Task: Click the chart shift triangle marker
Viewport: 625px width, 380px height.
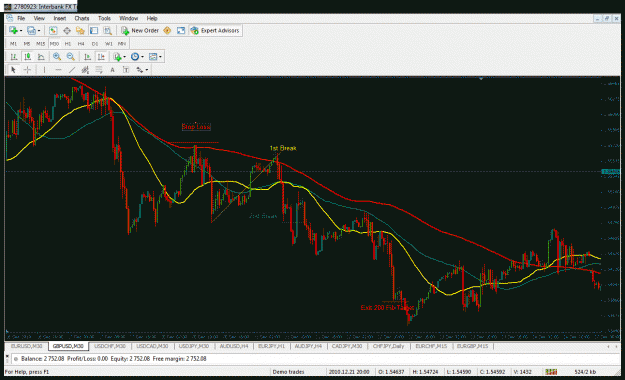Action: (481, 79)
